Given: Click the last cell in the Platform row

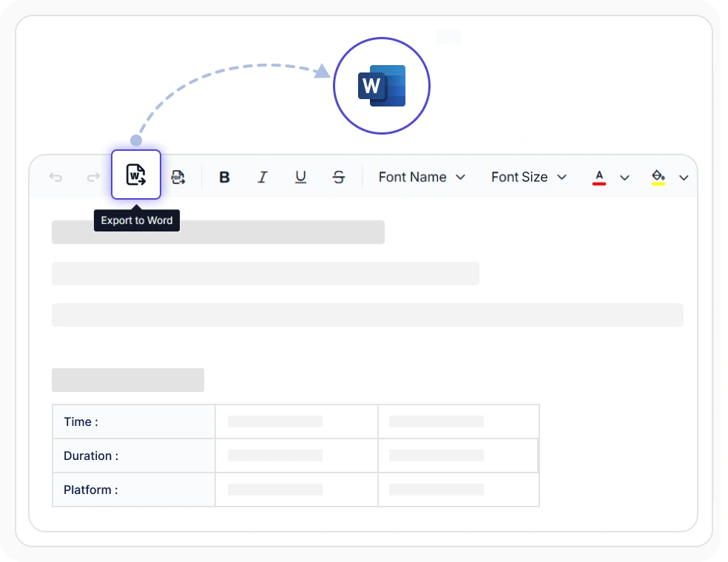Looking at the screenshot, I should click(459, 490).
